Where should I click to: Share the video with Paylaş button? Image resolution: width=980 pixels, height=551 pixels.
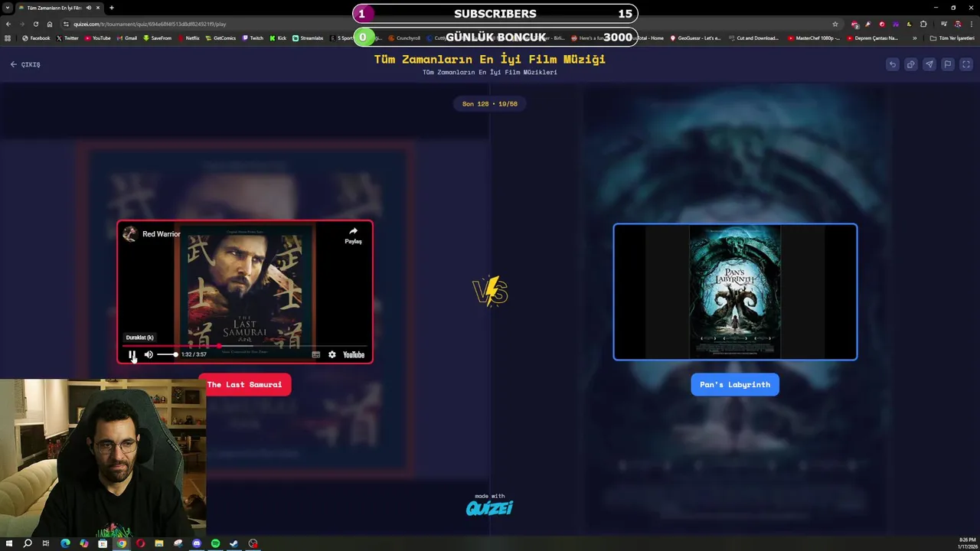coord(353,235)
